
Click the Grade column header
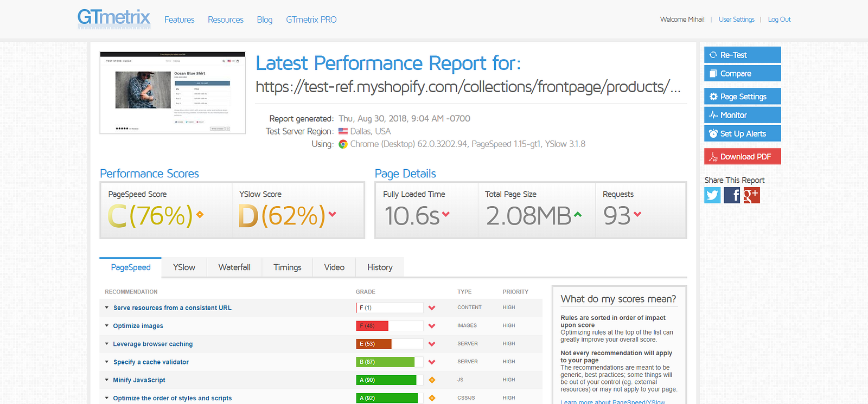366,292
